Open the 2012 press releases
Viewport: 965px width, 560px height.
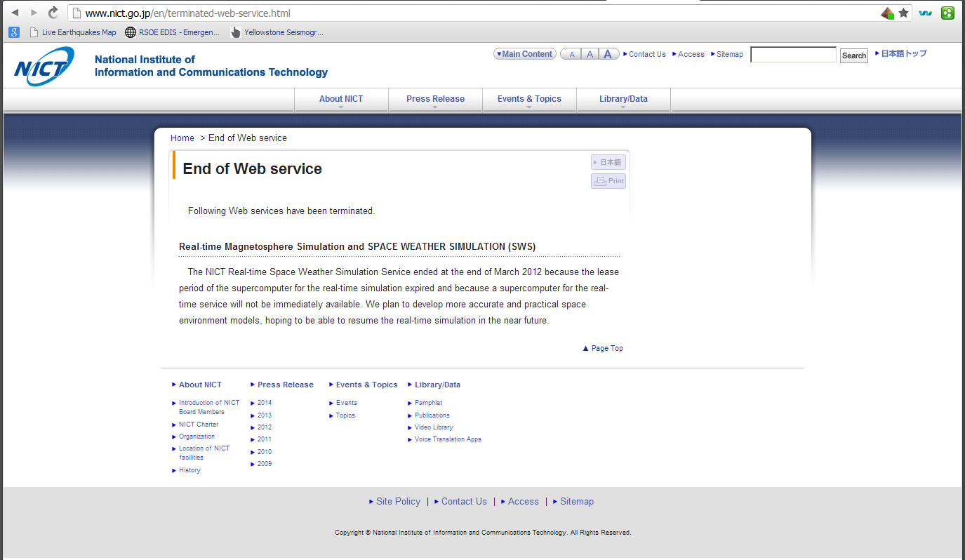click(x=265, y=427)
